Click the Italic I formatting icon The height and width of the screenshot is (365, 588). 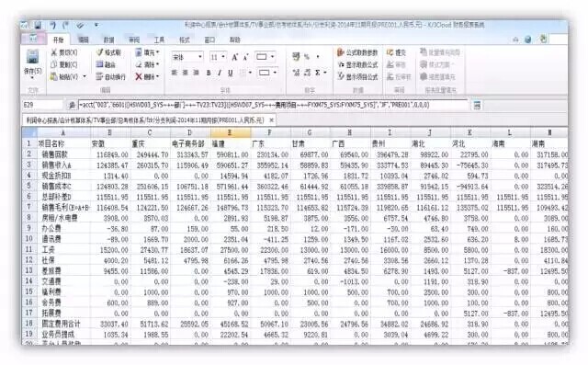[x=220, y=73]
